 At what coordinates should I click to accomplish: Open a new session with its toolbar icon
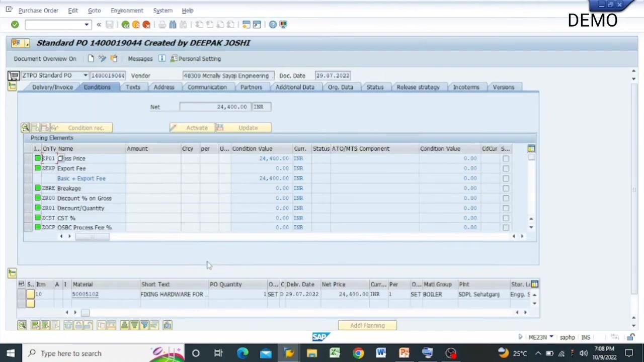point(246,25)
